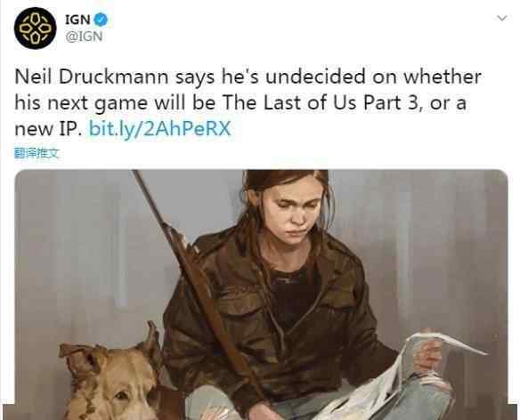This screenshot has width=520, height=420.
Task: Open the attached tweet artwork image
Action: (x=261, y=295)
